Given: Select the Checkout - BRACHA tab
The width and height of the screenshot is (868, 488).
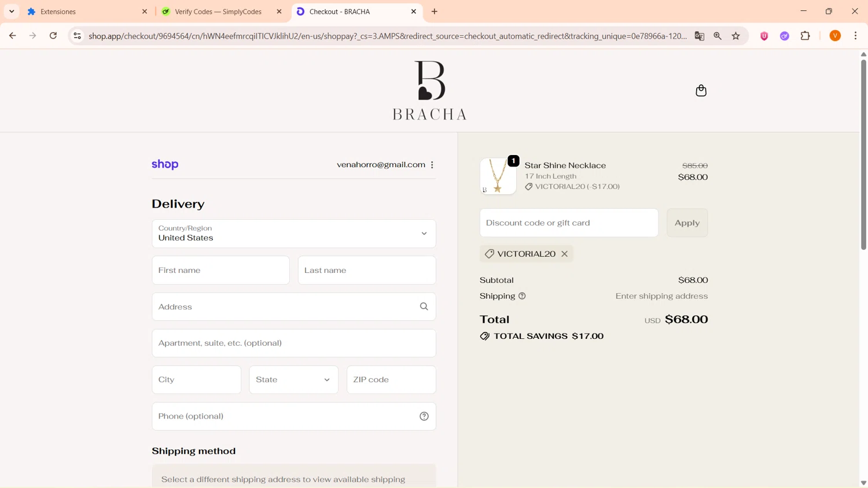Looking at the screenshot, I should 356,12.
